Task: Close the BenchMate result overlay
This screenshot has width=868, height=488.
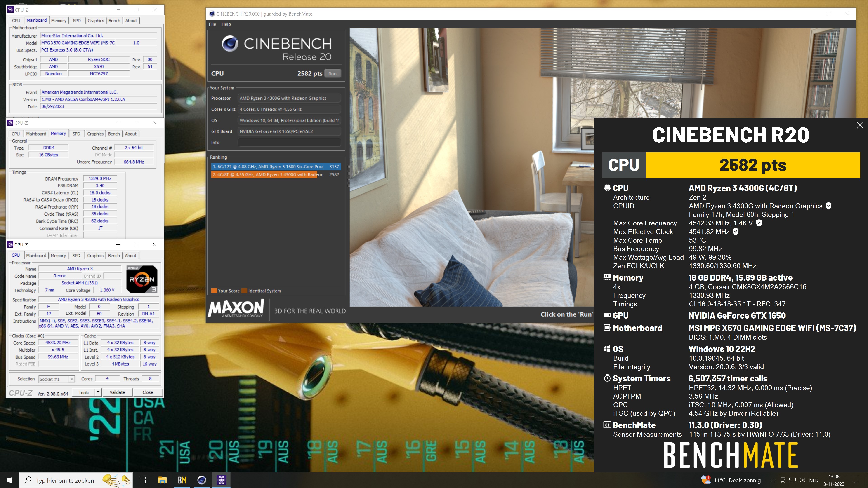Action: [860, 125]
